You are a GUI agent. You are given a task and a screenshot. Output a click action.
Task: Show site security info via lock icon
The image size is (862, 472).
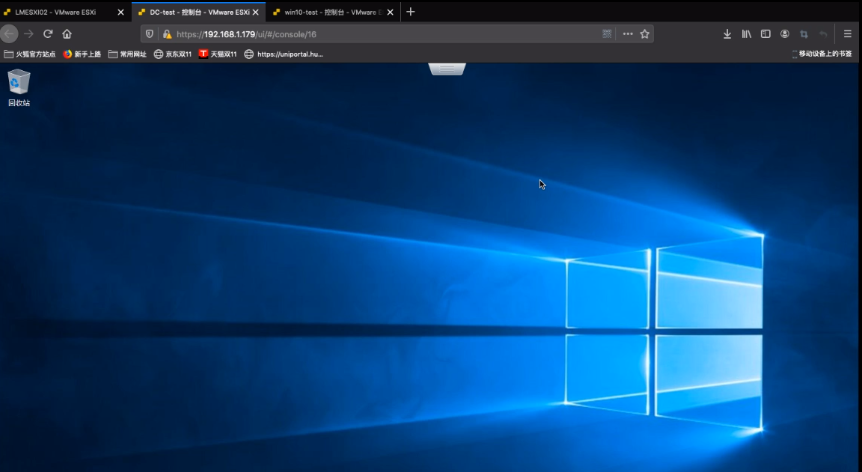pos(167,34)
